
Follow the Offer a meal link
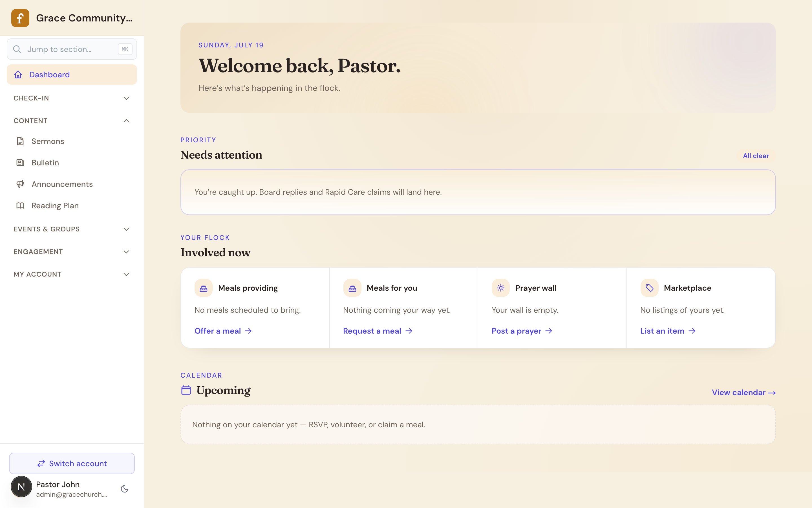coord(223,331)
